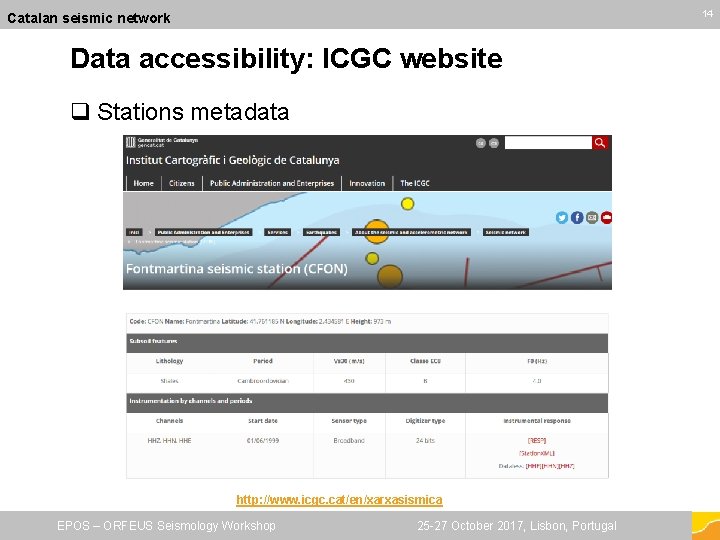This screenshot has height=540, width=720.
Task: Open Public Administration and Enterprises menu
Action: [272, 183]
